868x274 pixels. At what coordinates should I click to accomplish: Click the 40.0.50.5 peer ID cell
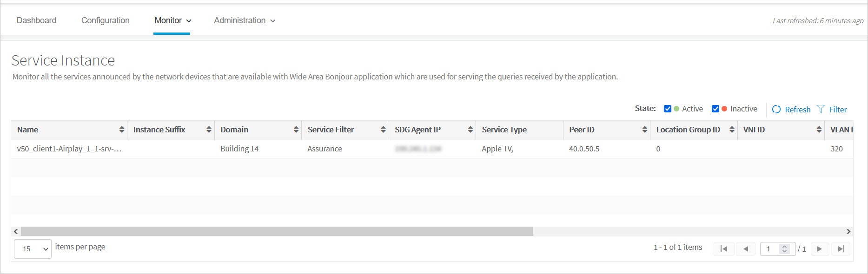[584, 149]
